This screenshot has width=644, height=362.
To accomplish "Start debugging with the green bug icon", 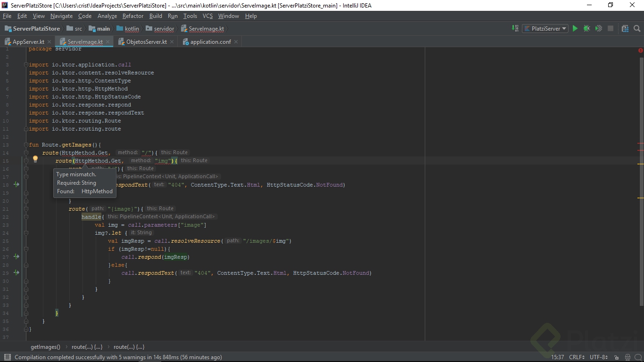I will pos(586,29).
